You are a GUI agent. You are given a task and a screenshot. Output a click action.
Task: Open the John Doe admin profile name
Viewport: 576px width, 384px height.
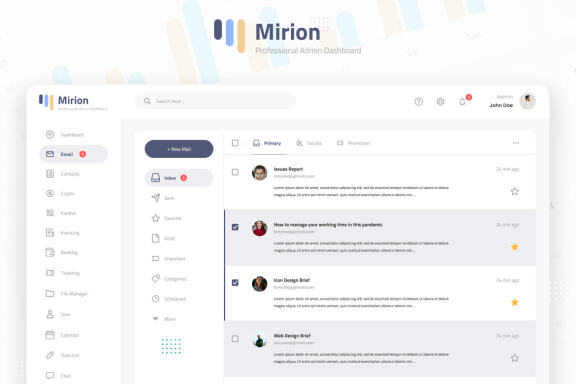pos(501,105)
